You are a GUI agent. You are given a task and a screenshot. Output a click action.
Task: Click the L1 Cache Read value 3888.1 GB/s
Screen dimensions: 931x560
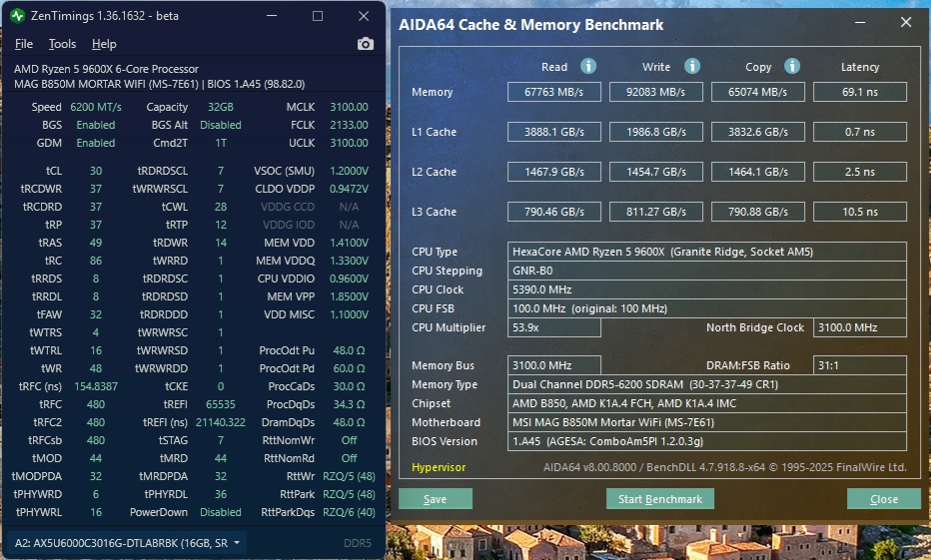pyautogui.click(x=554, y=132)
